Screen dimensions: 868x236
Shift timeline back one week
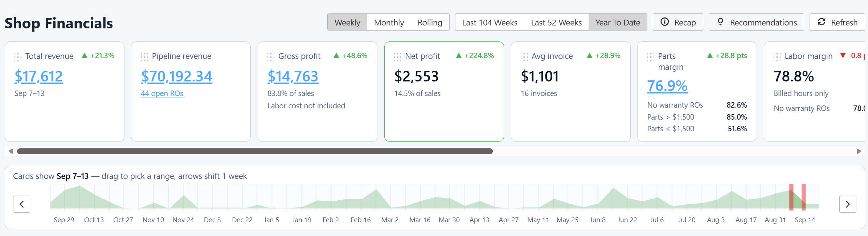22,204
